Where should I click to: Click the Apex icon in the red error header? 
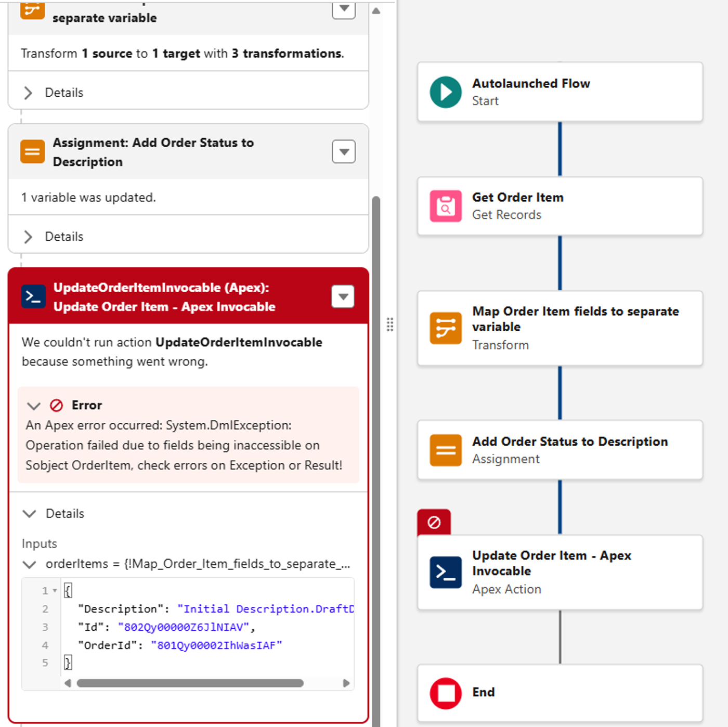pyautogui.click(x=33, y=296)
